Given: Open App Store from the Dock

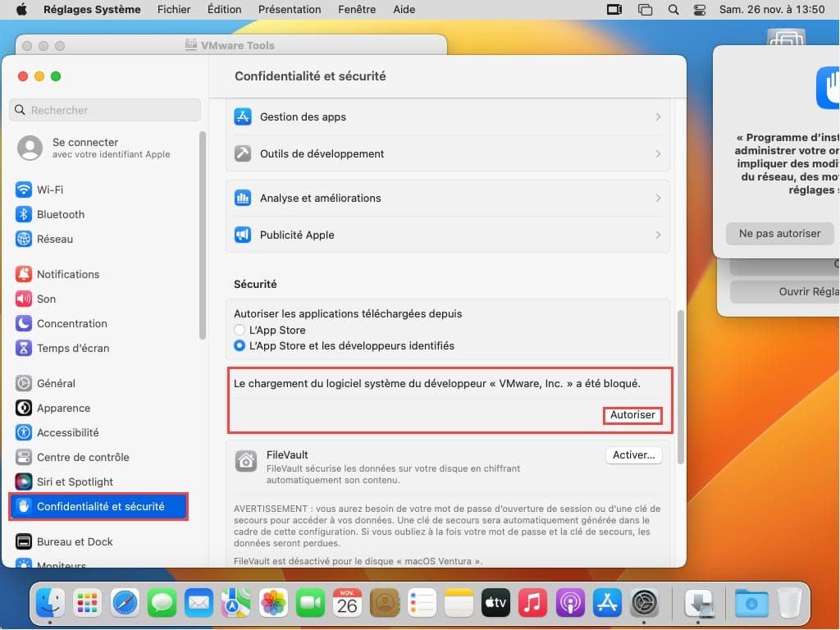Looking at the screenshot, I should 607,603.
